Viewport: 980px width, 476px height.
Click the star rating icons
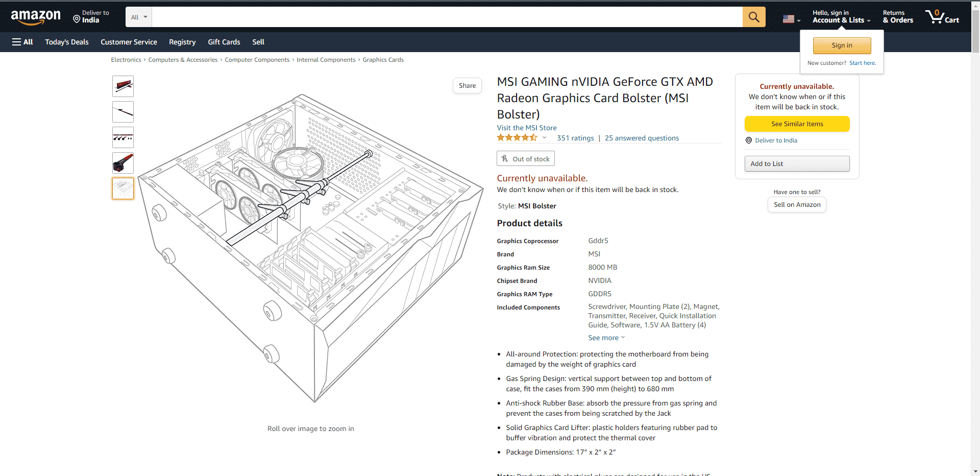[517, 138]
